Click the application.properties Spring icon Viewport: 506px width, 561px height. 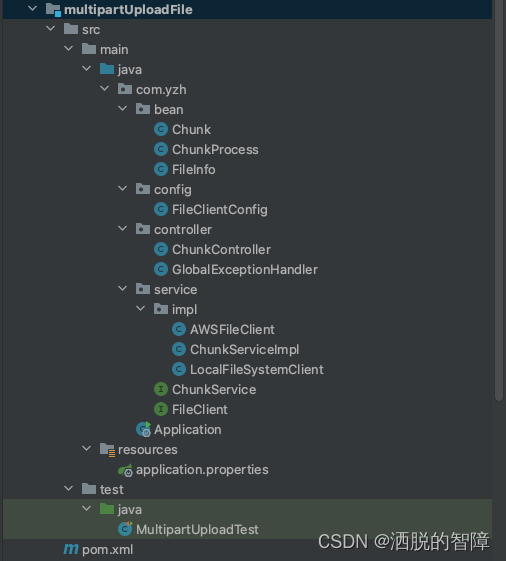click(x=126, y=470)
